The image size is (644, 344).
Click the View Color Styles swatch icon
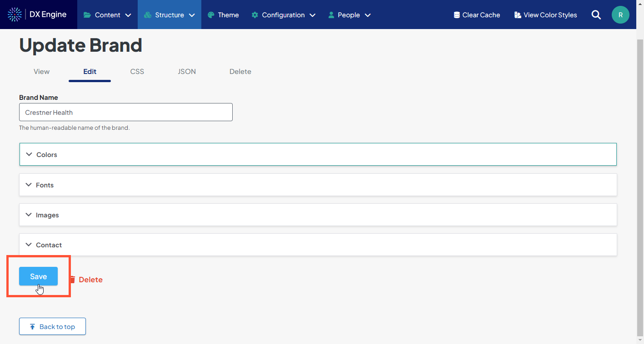click(518, 15)
